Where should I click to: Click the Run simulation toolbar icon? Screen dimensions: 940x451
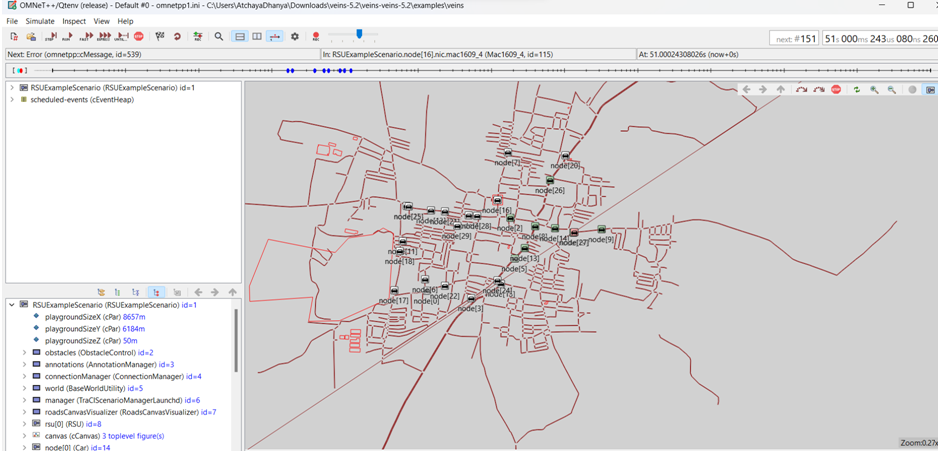pos(67,37)
